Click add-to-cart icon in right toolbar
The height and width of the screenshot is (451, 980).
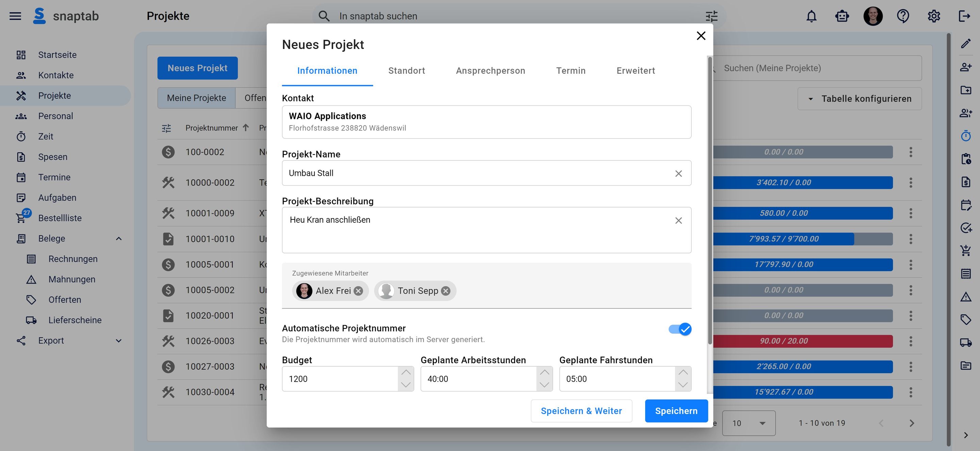966,251
